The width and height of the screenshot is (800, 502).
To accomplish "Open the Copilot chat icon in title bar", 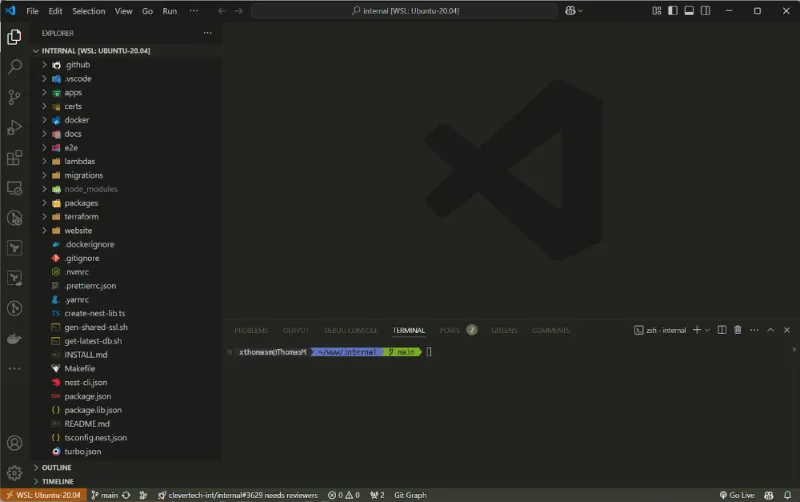I will point(570,11).
